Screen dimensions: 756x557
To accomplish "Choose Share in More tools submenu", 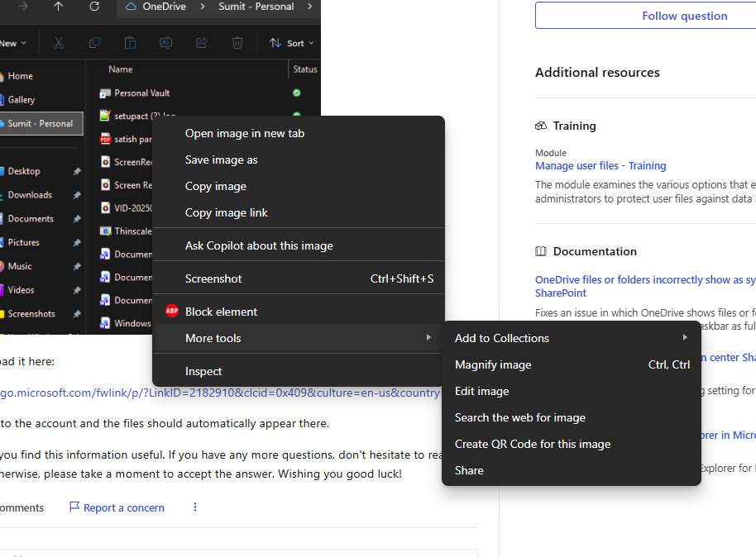I will [x=572, y=471].
